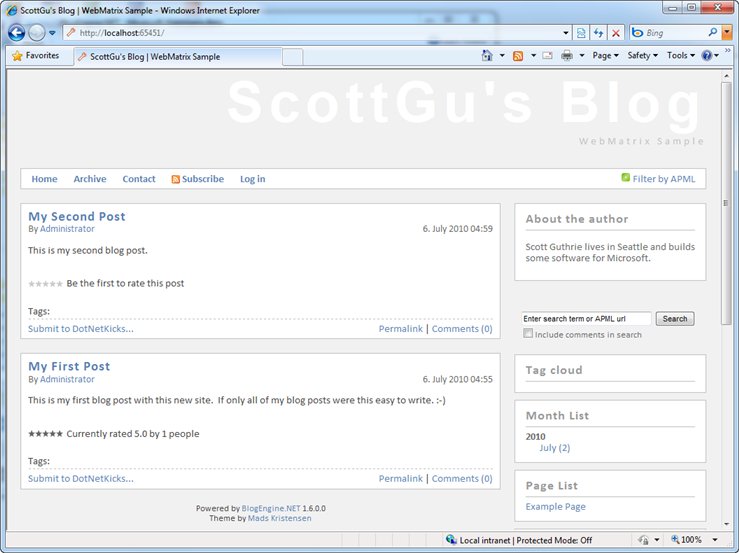Click Submit to DotNetKicks under My First Post
The image size is (739, 553).
click(81, 479)
